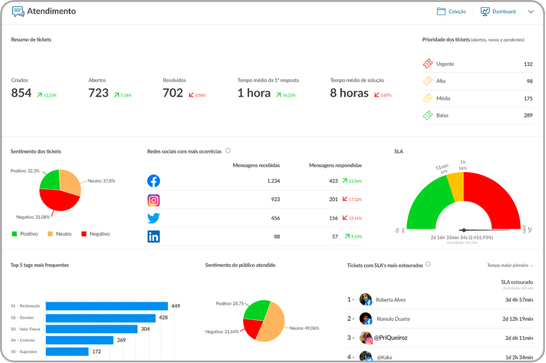Click the Reclamação bar in tags chart
This screenshot has width=546, height=363.
coord(107,306)
